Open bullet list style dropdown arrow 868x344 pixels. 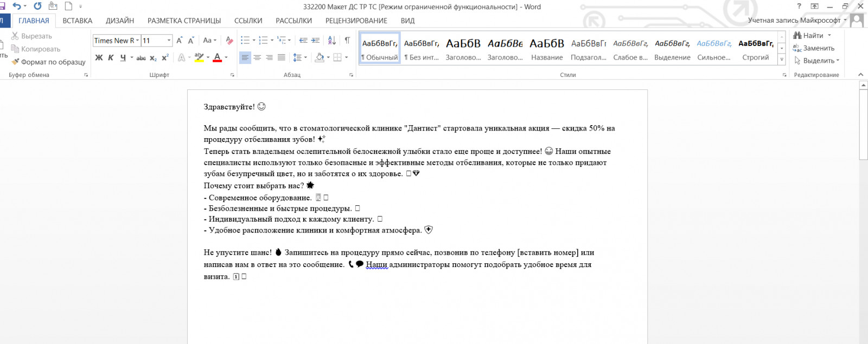click(x=254, y=40)
